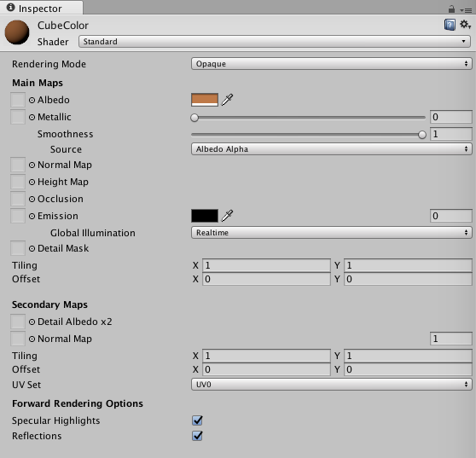Click the Height Map picker circle
The height and width of the screenshot is (458, 476).
(x=32, y=182)
